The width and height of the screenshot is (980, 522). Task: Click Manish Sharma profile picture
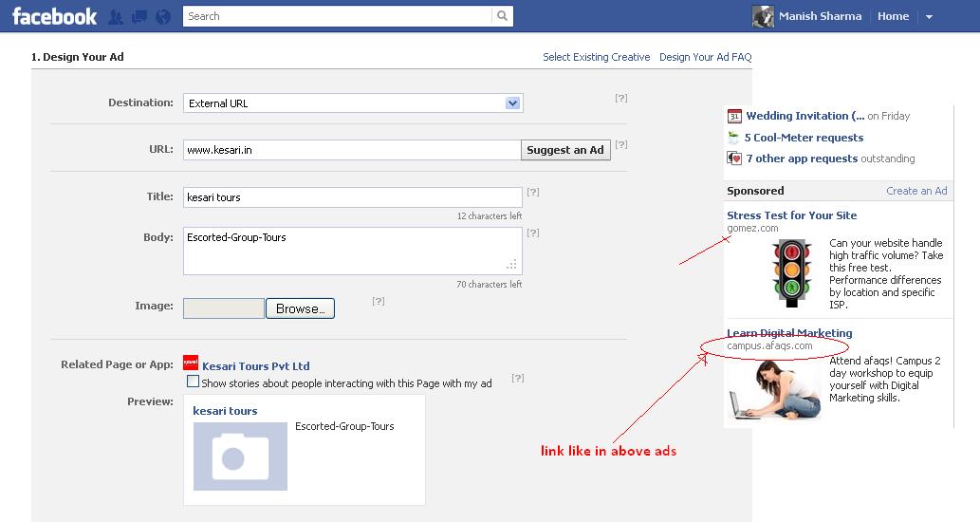pyautogui.click(x=763, y=17)
